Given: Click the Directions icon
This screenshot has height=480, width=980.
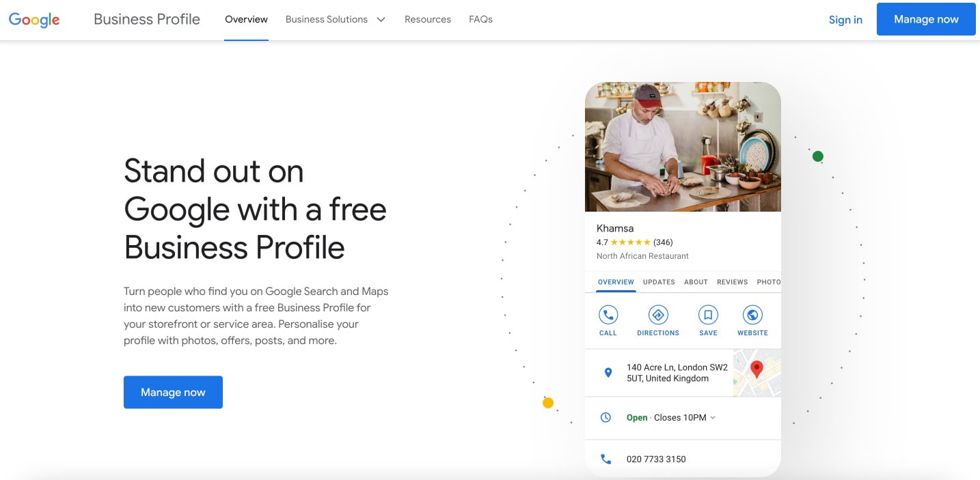Looking at the screenshot, I should (x=658, y=315).
